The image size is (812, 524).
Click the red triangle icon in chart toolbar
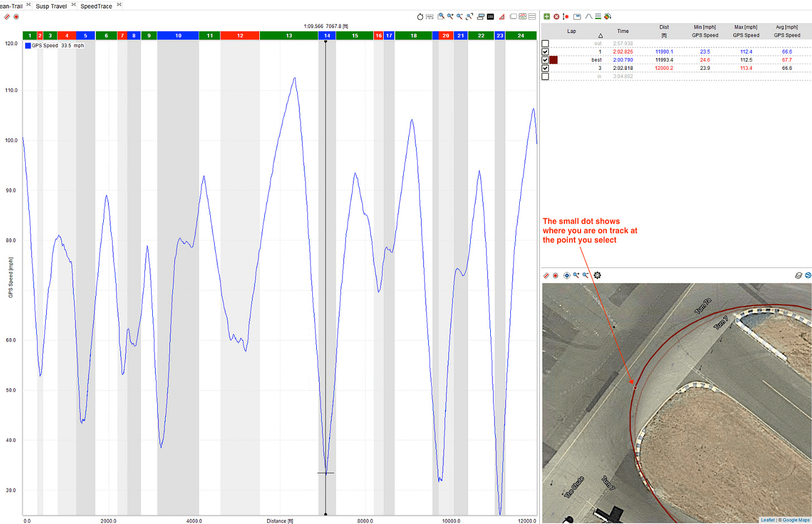pyautogui.click(x=502, y=17)
